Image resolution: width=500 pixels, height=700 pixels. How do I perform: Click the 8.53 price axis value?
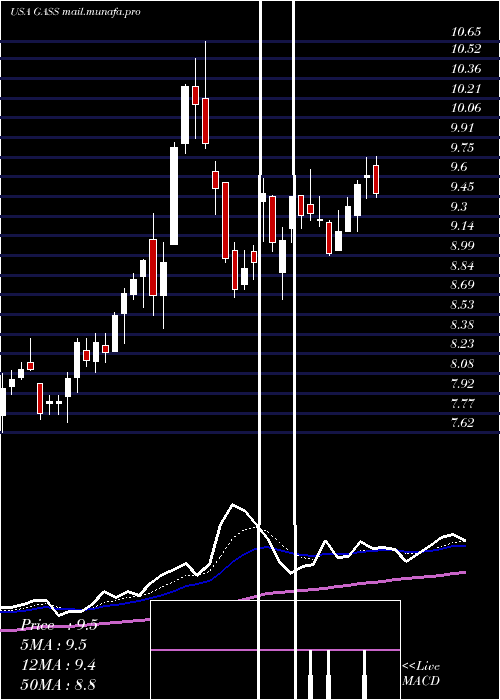click(x=462, y=304)
